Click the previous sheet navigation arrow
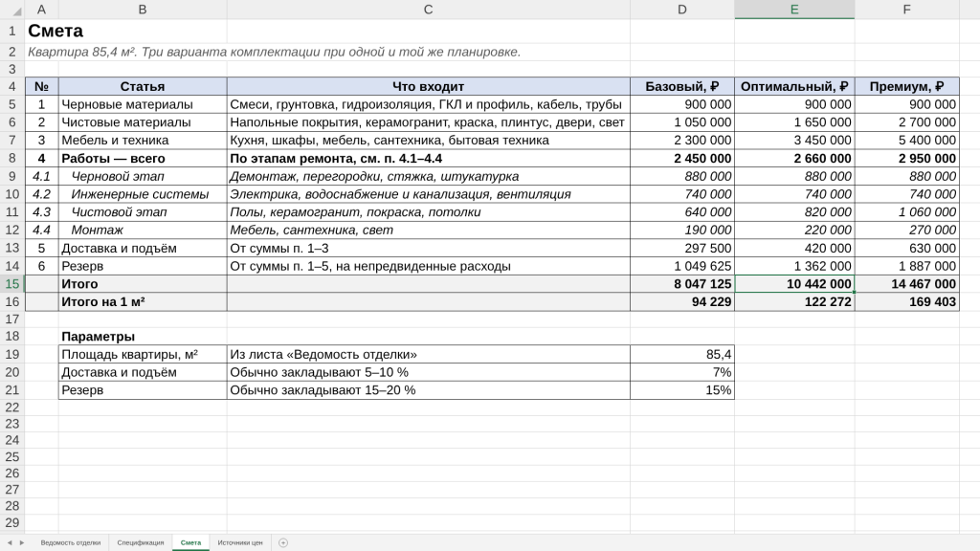The height and width of the screenshot is (551, 980). tap(10, 543)
